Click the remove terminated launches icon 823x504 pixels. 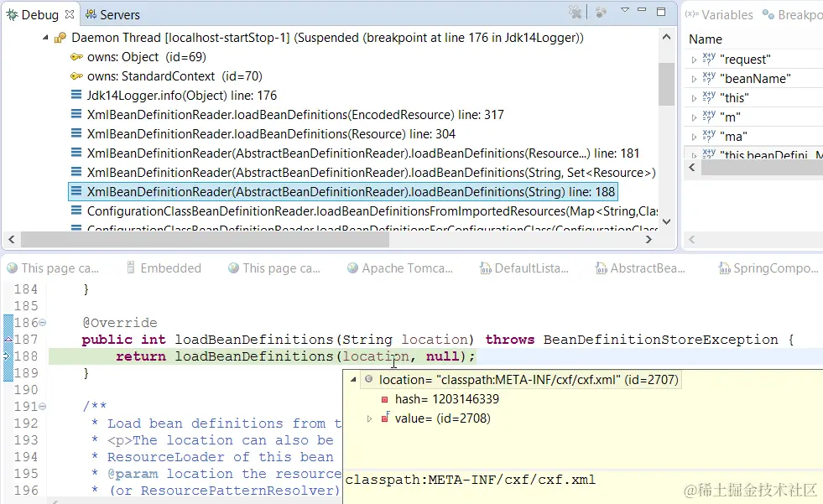click(x=576, y=12)
